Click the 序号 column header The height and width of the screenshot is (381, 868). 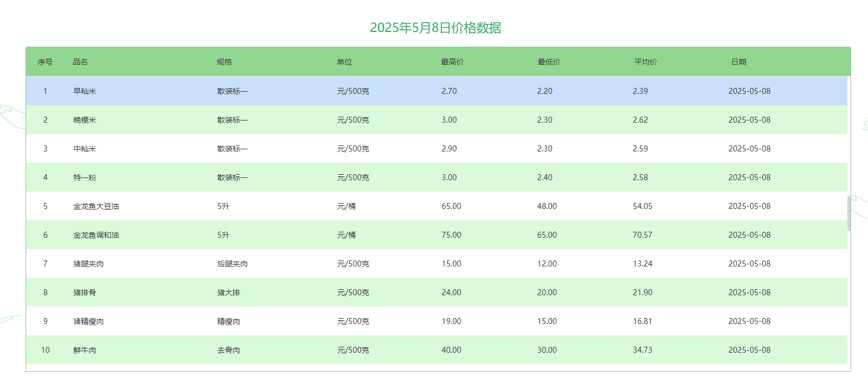tap(45, 62)
